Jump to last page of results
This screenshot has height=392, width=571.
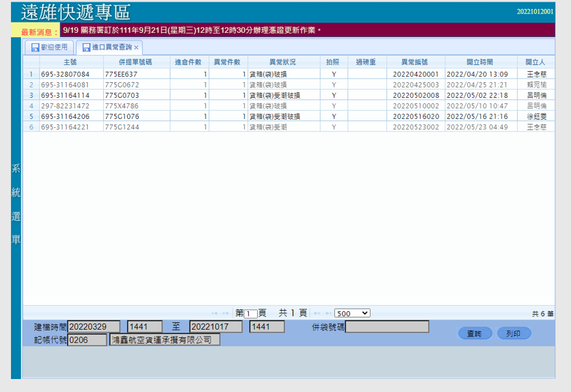[328, 313]
